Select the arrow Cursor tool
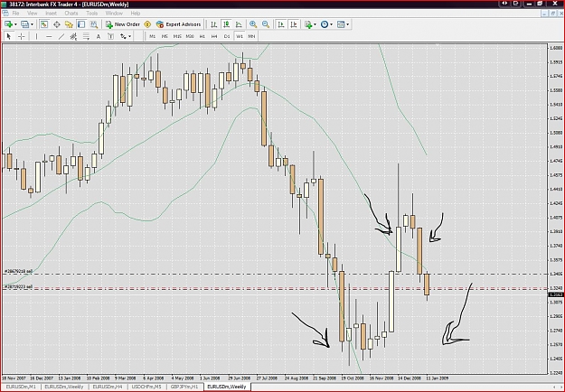Image resolution: width=565 pixels, height=392 pixels. point(9,36)
